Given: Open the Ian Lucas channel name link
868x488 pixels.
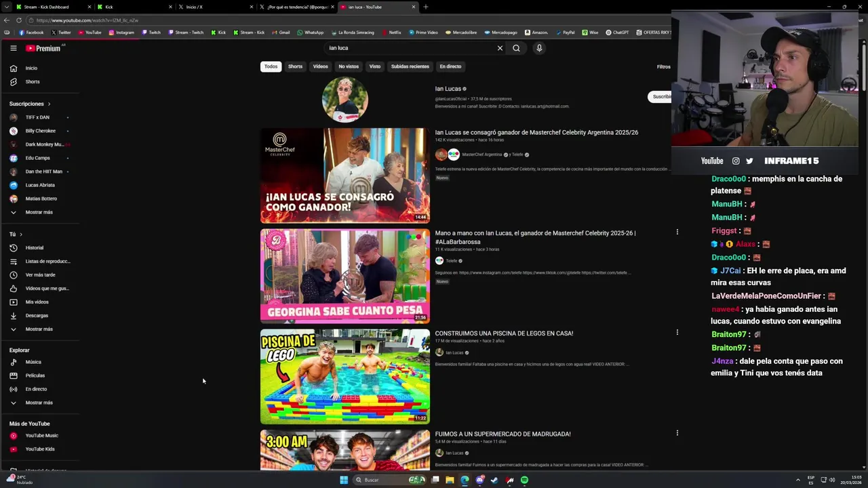Looking at the screenshot, I should point(448,89).
